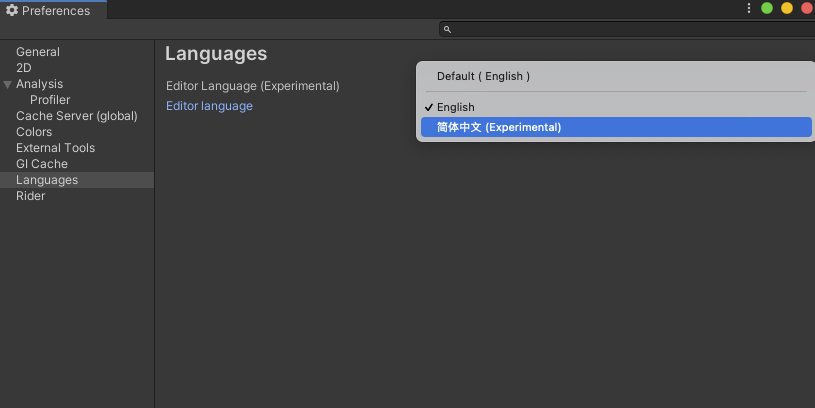Go to External Tools settings
Viewport: 815px width, 408px height.
[x=56, y=148]
